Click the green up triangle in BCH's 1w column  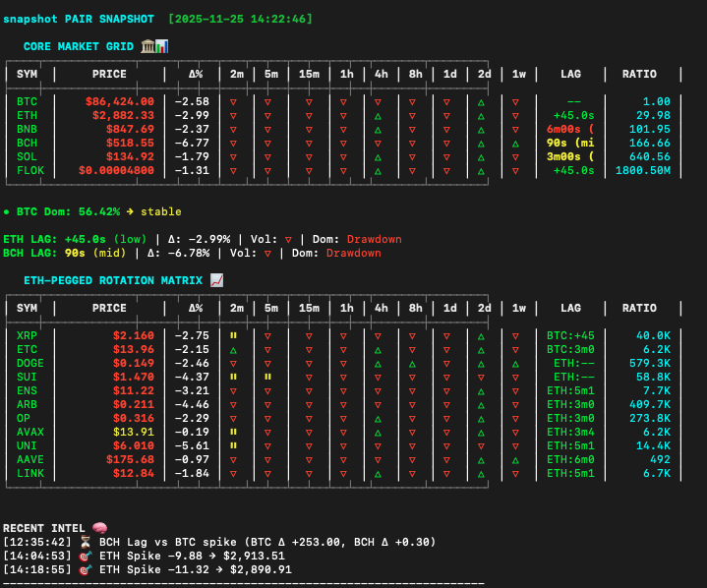(515, 144)
